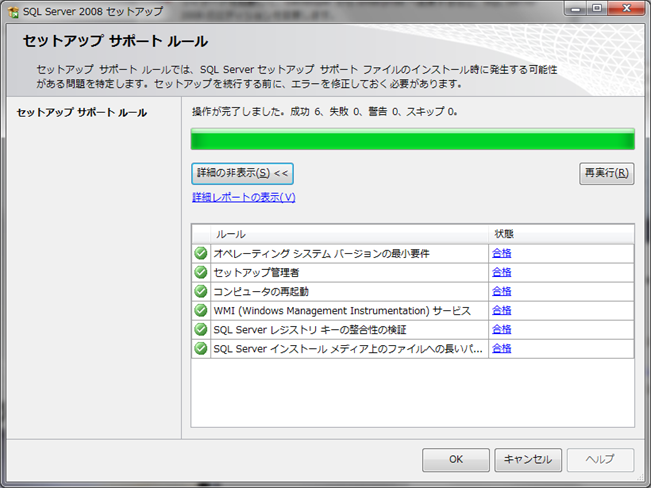Confirm with the OK button
Viewport: 651px width, 488px height.
tap(456, 460)
